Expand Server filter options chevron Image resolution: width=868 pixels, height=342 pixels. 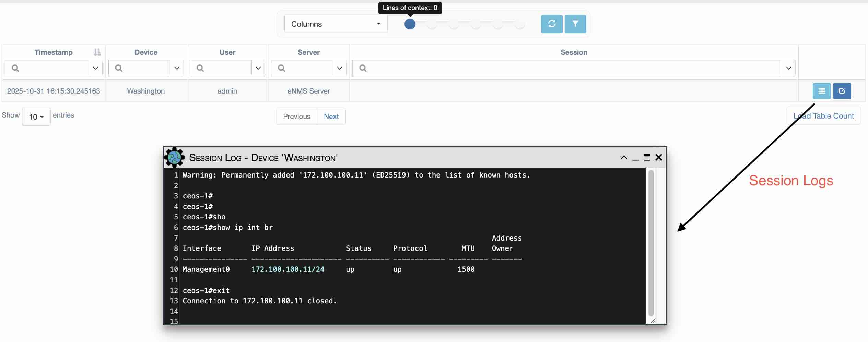point(339,68)
